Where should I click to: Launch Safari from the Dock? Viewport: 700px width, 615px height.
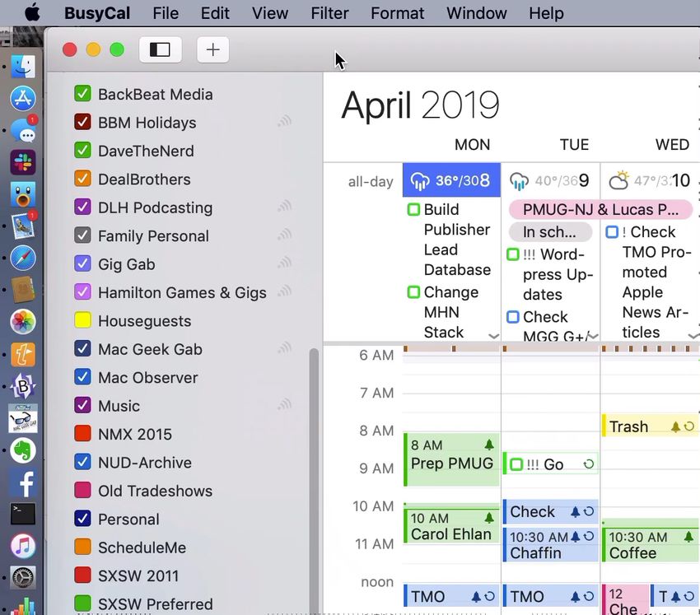pos(23,258)
